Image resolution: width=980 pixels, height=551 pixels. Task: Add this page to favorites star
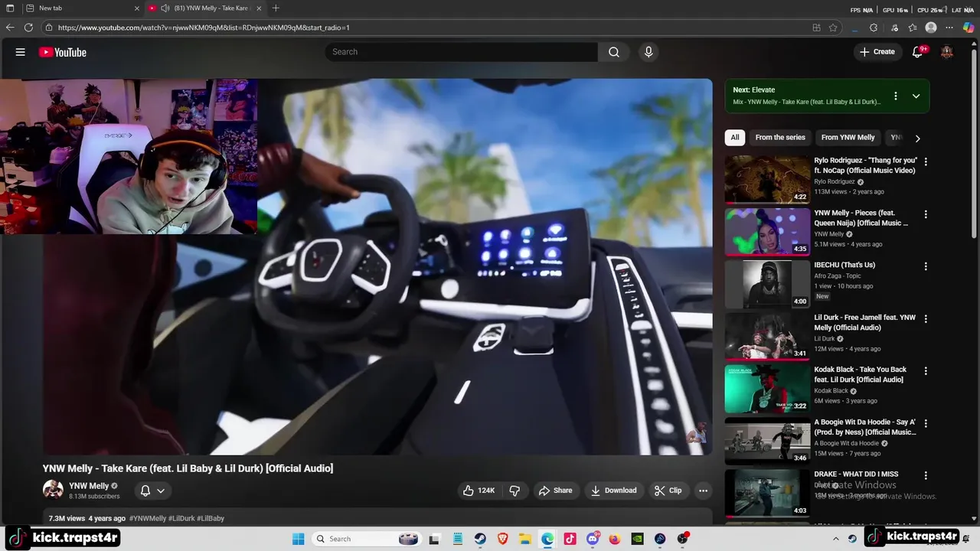833,28
